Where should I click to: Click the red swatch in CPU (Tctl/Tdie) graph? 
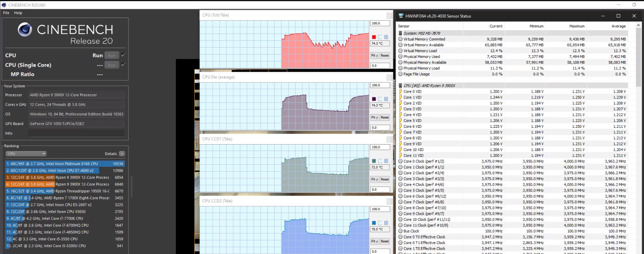tap(374, 37)
